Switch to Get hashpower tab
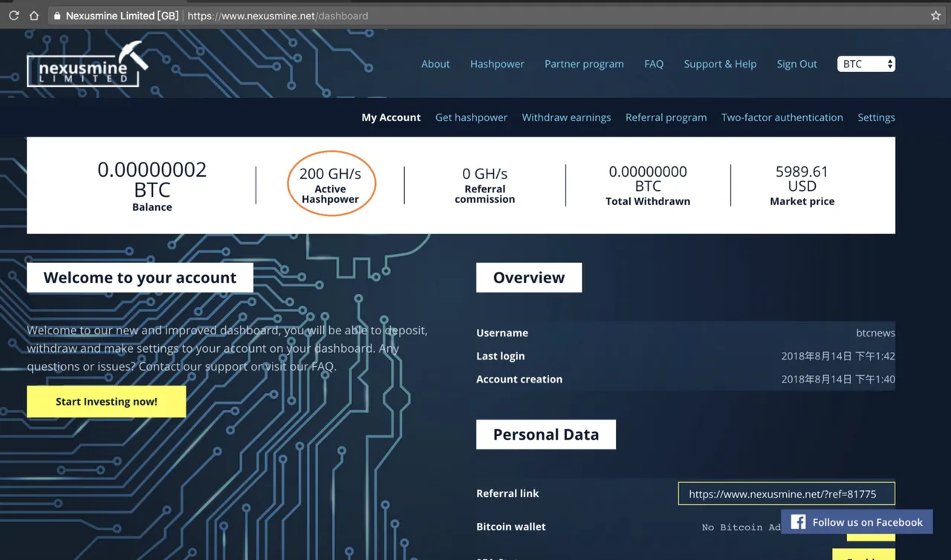This screenshot has height=560, width=951. (471, 117)
